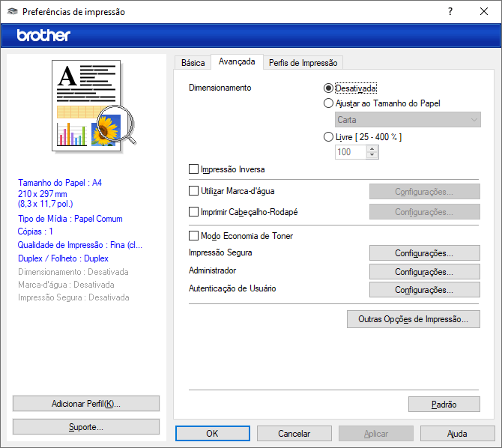Open the Carta paper size dropdown
The width and height of the screenshot is (502, 448).
point(408,120)
